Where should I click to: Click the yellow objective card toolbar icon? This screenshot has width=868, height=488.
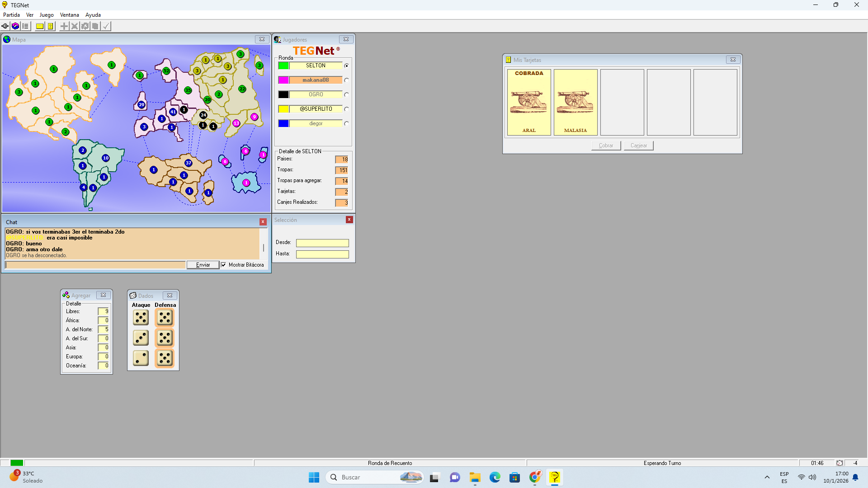pyautogui.click(x=50, y=26)
